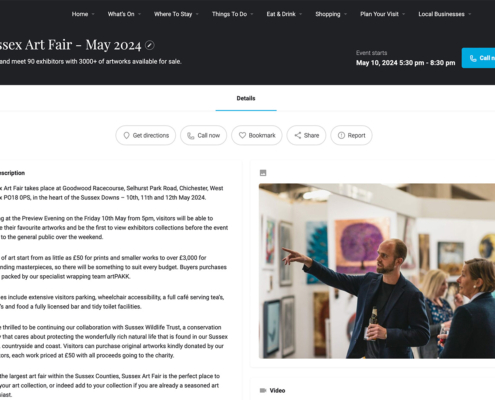Image resolution: width=495 pixels, height=400 pixels.
Task: Open the Home menu item
Action: [83, 14]
